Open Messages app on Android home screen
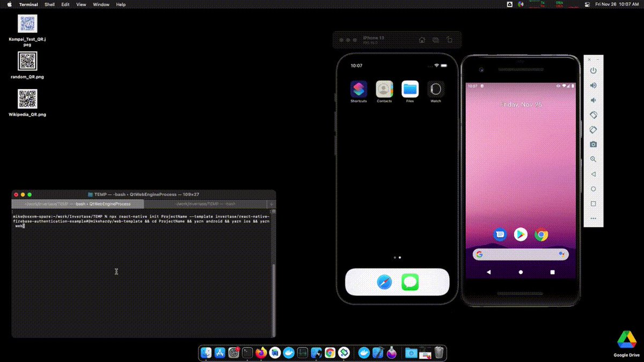The width and height of the screenshot is (644, 362). [x=500, y=234]
